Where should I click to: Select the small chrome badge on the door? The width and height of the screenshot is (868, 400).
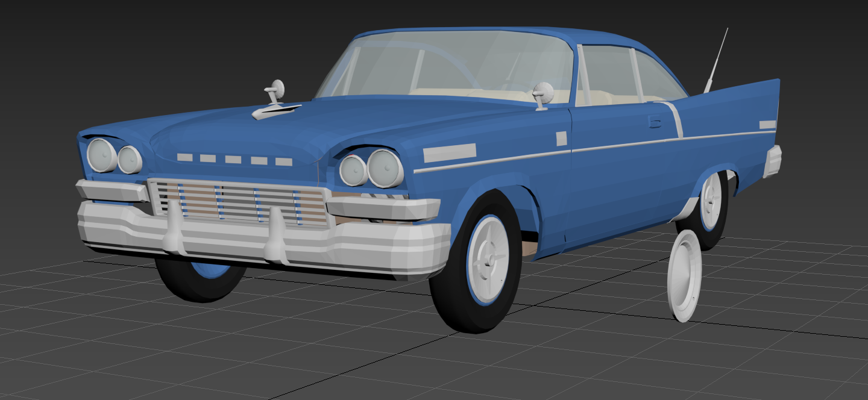click(561, 139)
